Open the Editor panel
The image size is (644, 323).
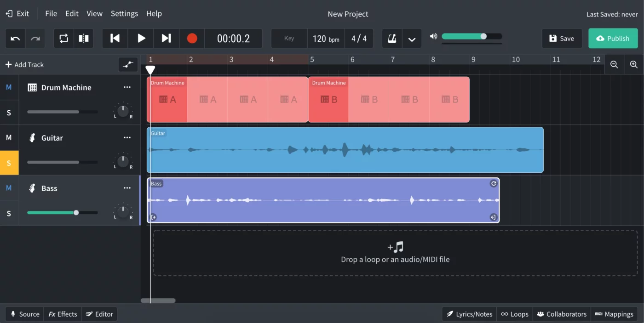99,314
